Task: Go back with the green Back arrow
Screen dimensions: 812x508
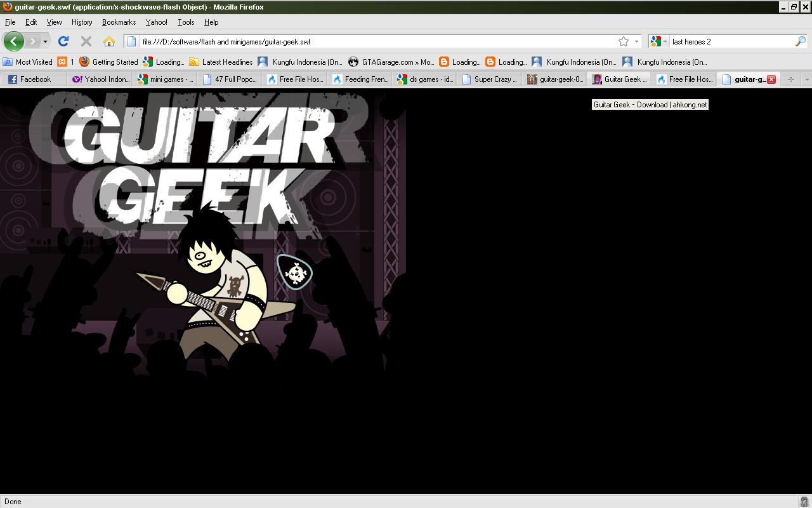Action: [14, 41]
